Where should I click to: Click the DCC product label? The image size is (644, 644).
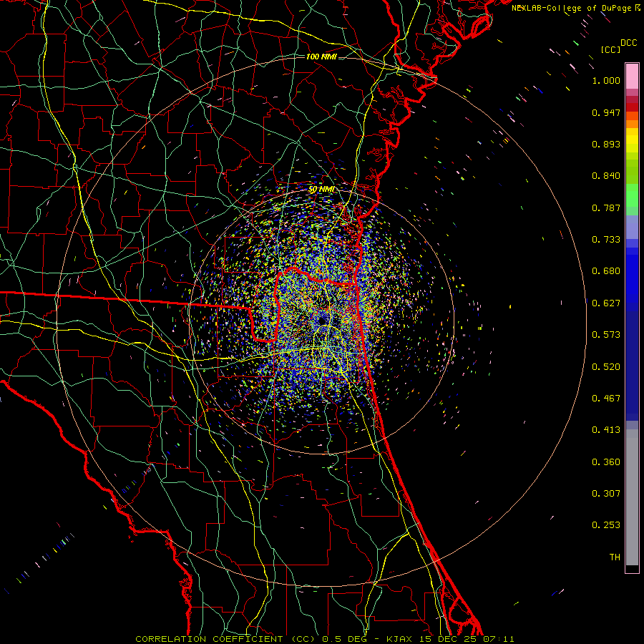tap(628, 43)
